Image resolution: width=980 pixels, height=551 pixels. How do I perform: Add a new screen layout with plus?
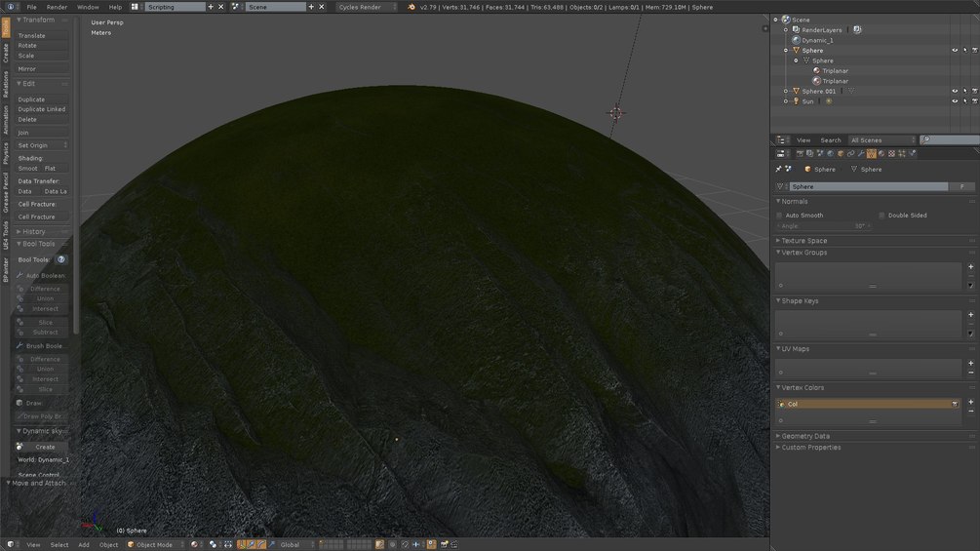pos(211,7)
